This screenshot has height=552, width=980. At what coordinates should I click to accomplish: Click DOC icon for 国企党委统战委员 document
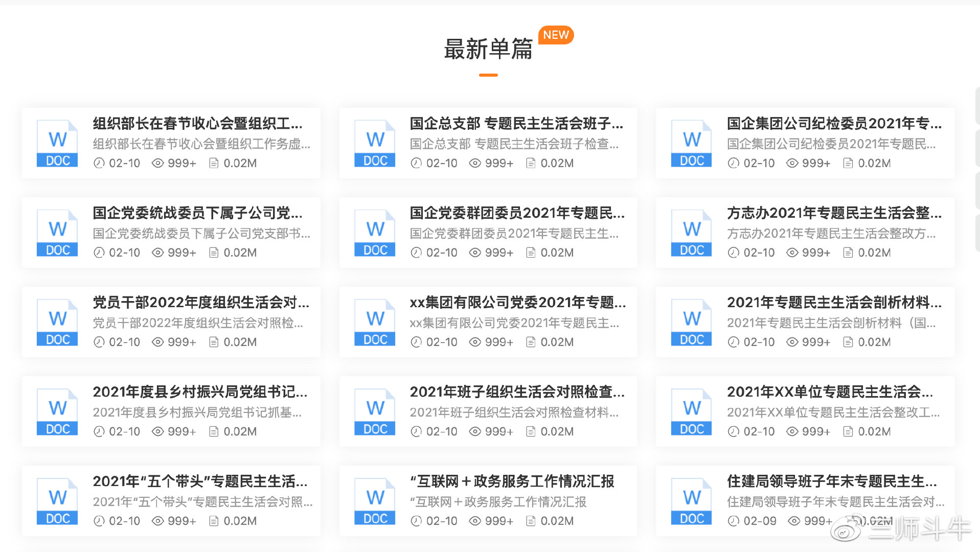pyautogui.click(x=57, y=233)
